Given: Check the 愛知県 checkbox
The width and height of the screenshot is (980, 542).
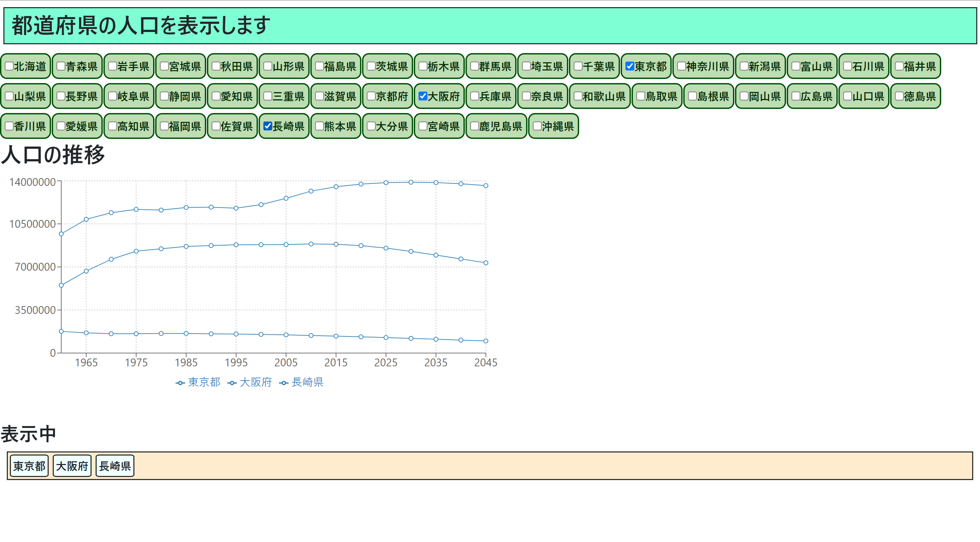Looking at the screenshot, I should [216, 96].
